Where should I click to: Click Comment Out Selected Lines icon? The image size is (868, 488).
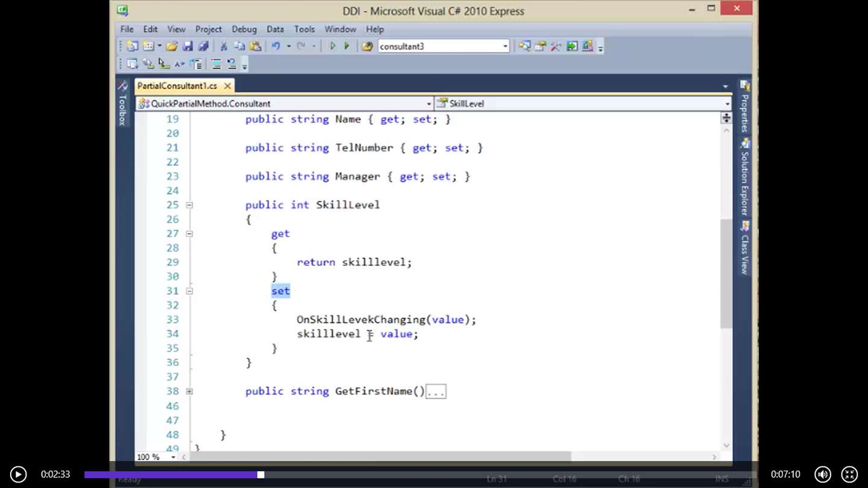pyautogui.click(x=216, y=64)
